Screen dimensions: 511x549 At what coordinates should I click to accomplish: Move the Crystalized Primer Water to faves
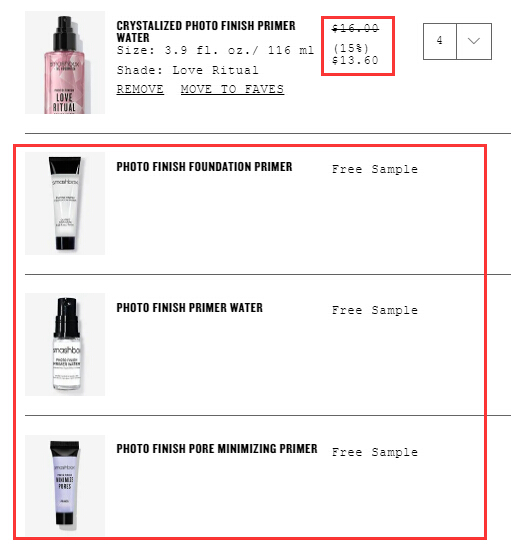232,89
